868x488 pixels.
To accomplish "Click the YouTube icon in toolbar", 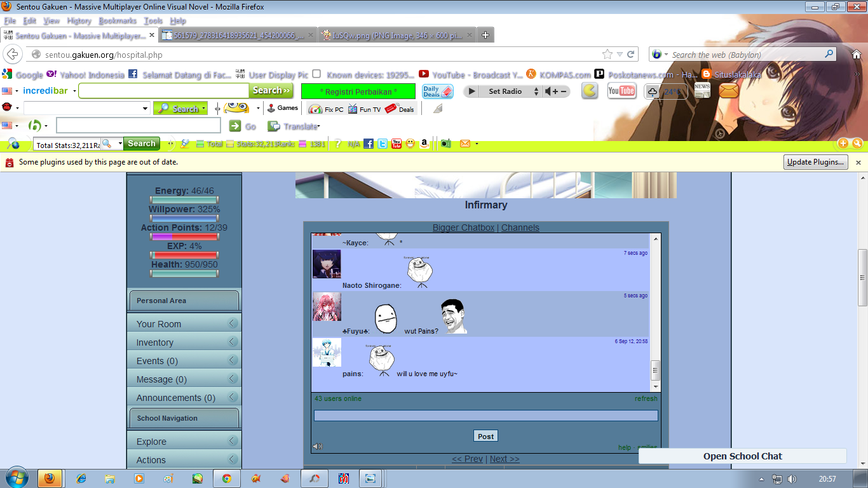I will (621, 91).
